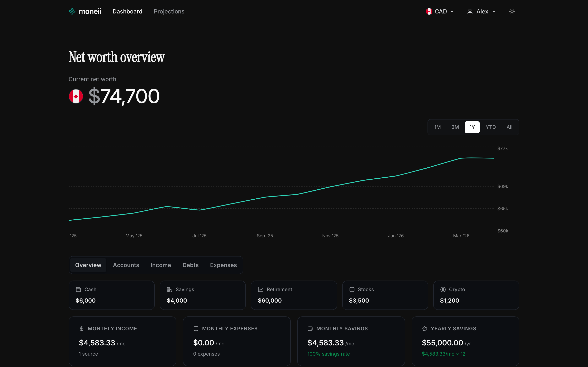
Task: Open the flag dropdown in the header
Action: 429,11
